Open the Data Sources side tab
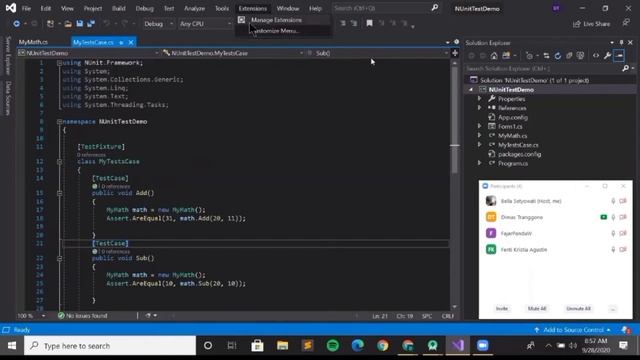Image resolution: width=640 pixels, height=360 pixels. 8,98
